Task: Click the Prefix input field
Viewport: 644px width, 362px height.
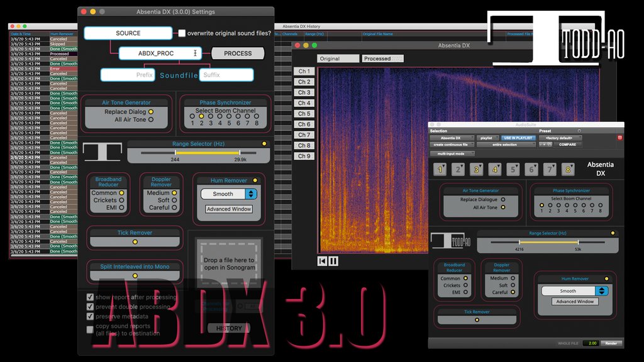Action: (x=128, y=75)
